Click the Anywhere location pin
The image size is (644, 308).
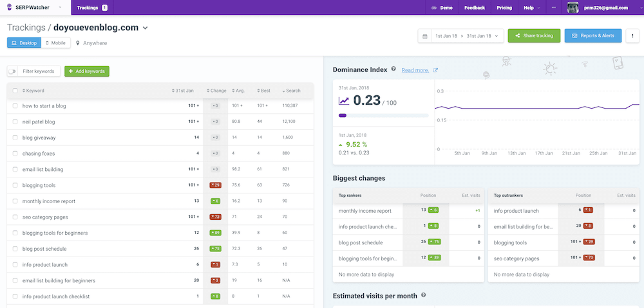[x=78, y=42]
